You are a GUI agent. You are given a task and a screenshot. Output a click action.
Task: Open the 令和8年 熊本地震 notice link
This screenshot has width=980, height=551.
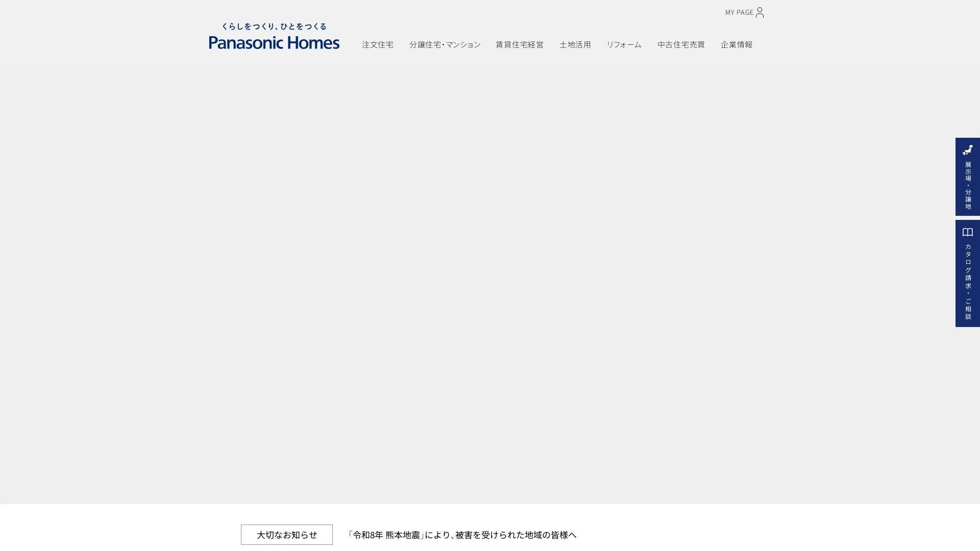click(461, 535)
